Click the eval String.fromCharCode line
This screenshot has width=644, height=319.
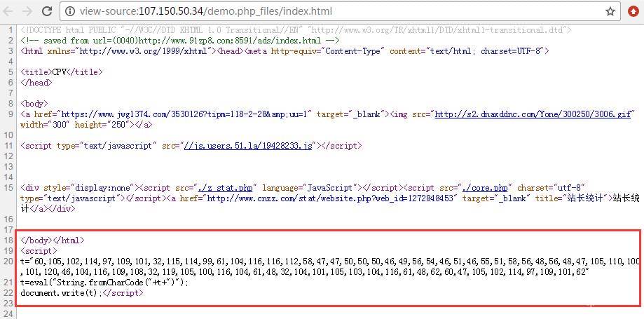coord(104,283)
